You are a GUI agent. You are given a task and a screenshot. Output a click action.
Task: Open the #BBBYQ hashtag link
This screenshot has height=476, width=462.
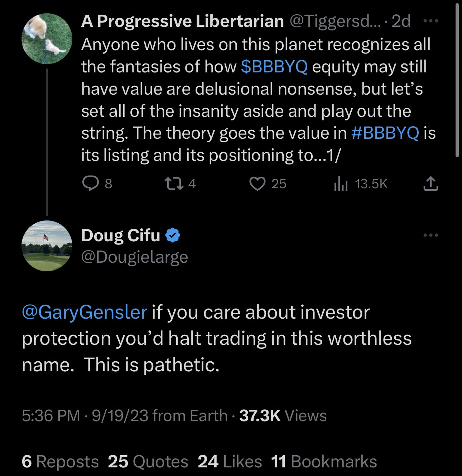click(x=385, y=133)
